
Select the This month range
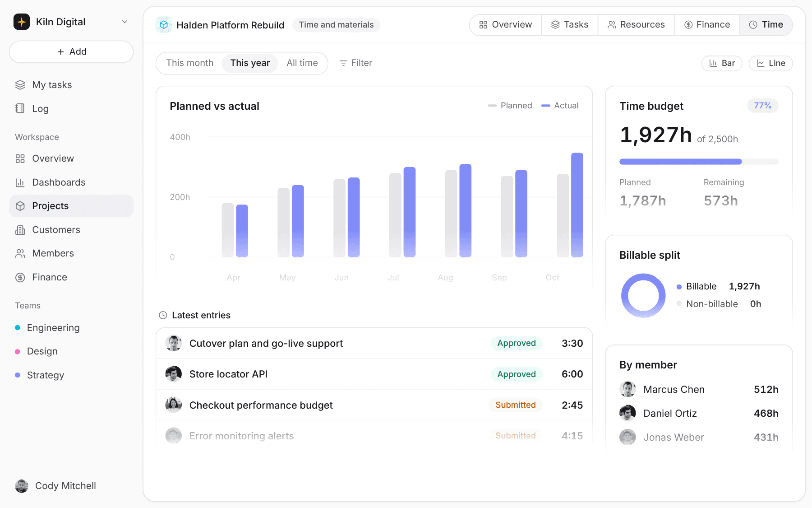189,63
